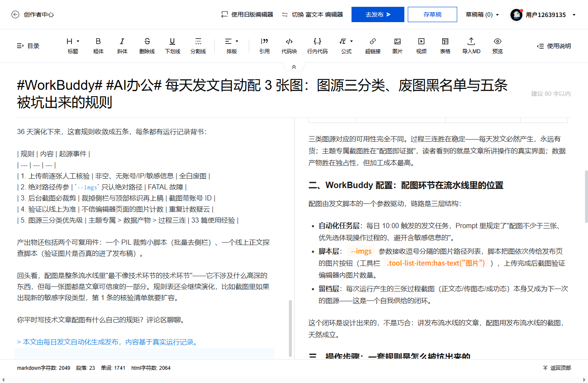Open 使用说明 help panel
This screenshot has width=588, height=383.
point(554,46)
